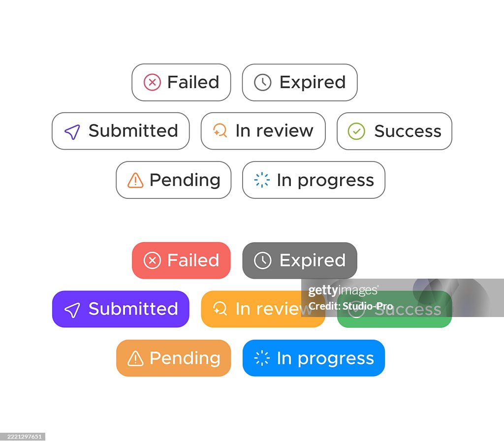Screen dimensions: 504x447
Task: Select the outlined Expired label text
Action: [x=313, y=82]
